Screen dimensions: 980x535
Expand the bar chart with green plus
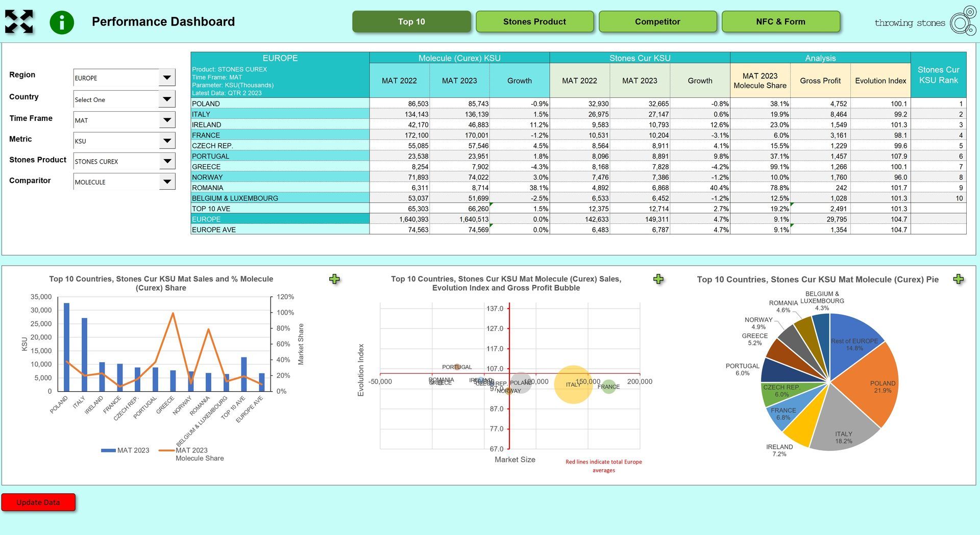[x=334, y=279]
